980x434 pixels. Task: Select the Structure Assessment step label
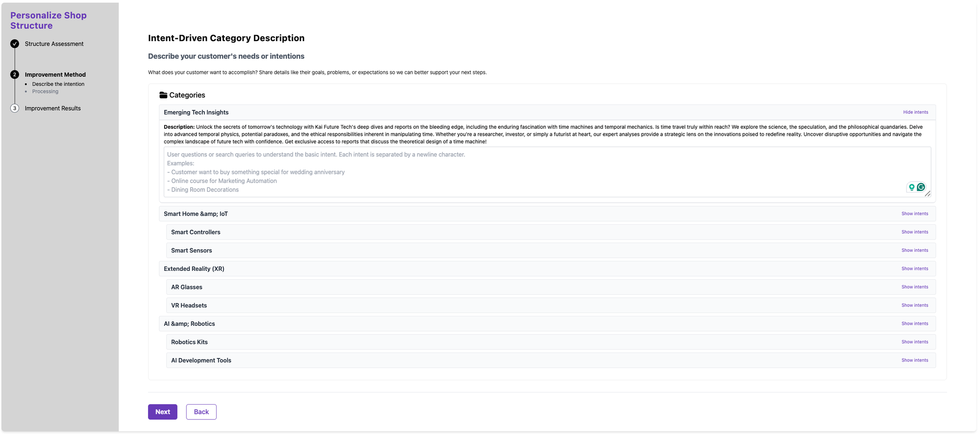pos(54,44)
